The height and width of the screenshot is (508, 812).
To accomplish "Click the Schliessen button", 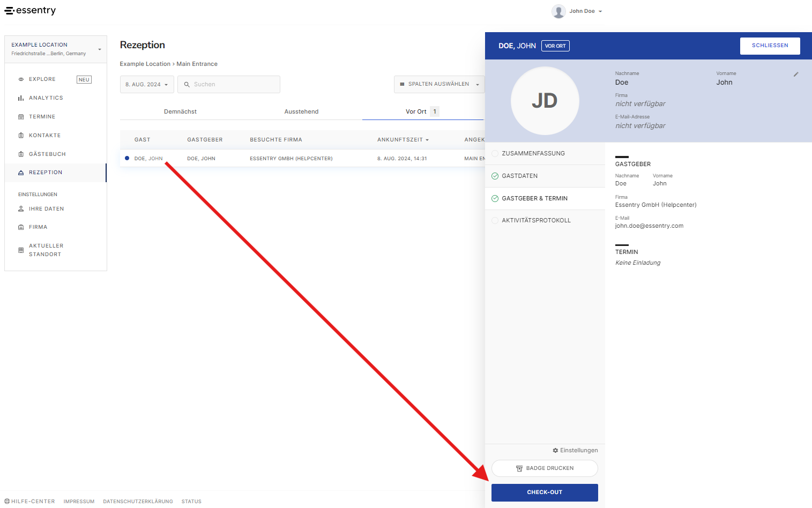I will (770, 46).
